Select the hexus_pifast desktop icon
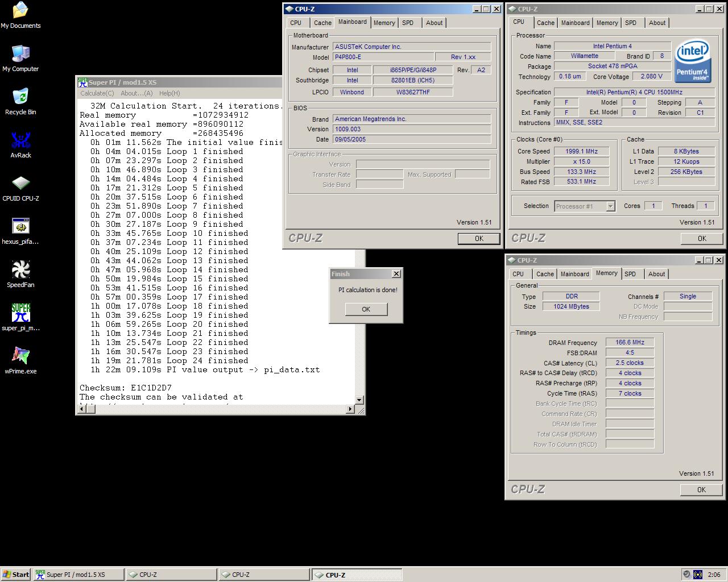 (20, 231)
